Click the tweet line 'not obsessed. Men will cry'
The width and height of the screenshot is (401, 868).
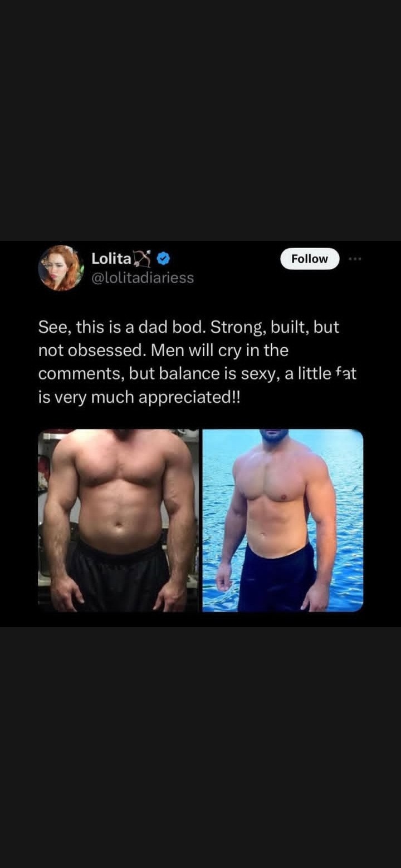click(163, 351)
